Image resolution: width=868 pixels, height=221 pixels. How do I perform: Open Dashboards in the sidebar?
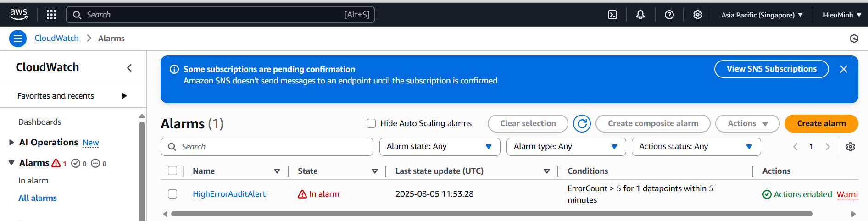pos(40,122)
